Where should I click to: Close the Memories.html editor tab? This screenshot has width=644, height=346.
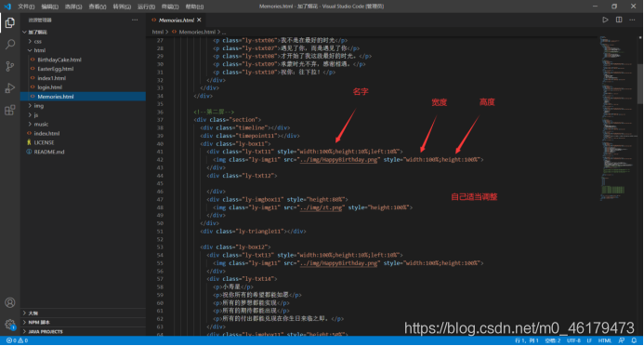click(x=199, y=20)
